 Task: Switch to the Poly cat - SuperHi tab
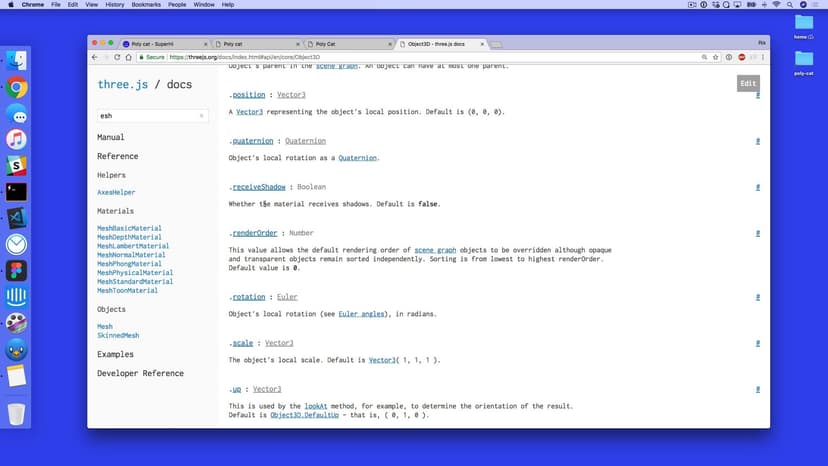163,44
